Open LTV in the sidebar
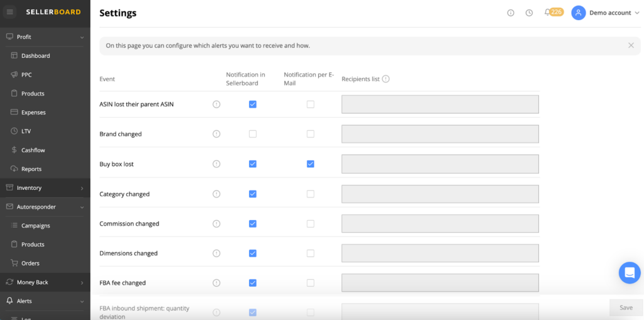 26,131
